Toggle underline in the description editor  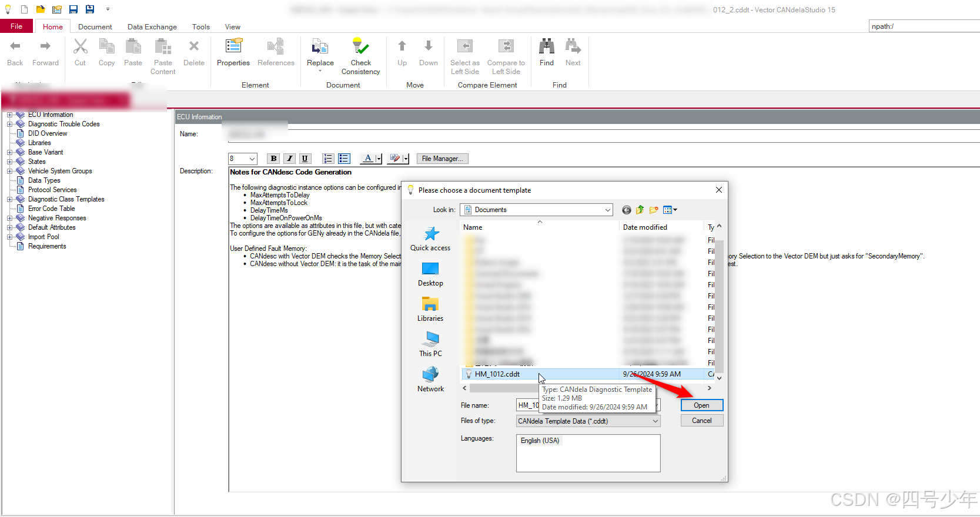(x=305, y=159)
